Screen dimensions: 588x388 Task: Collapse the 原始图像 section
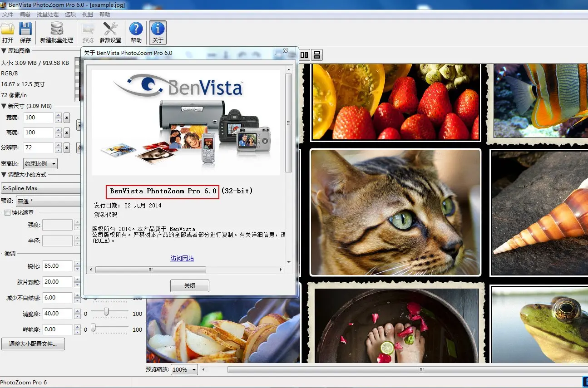coord(4,51)
